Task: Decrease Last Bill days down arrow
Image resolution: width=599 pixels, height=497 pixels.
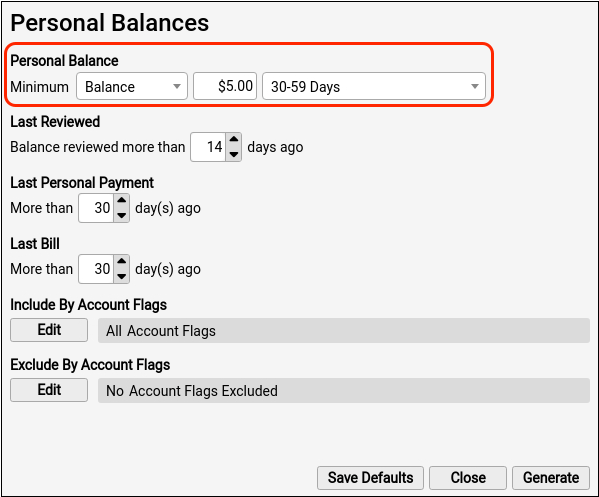Action: coord(121,277)
